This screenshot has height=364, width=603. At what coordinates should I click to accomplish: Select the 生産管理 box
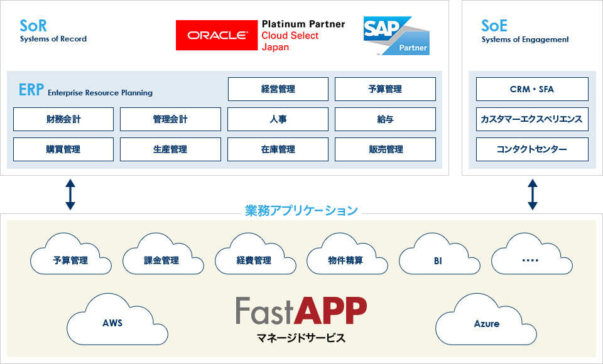[x=170, y=149]
